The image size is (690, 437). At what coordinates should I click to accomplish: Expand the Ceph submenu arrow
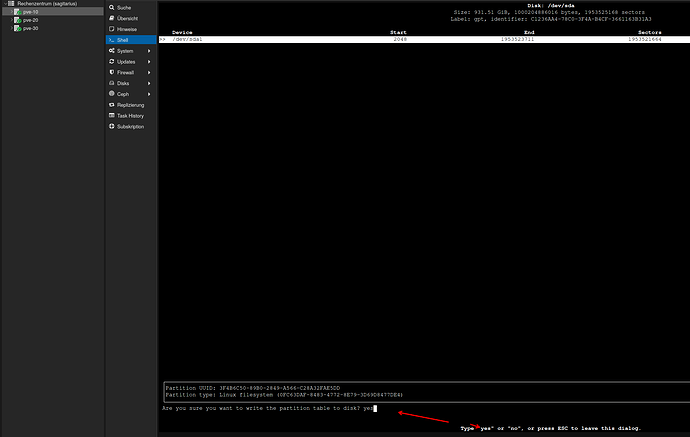tap(149, 94)
